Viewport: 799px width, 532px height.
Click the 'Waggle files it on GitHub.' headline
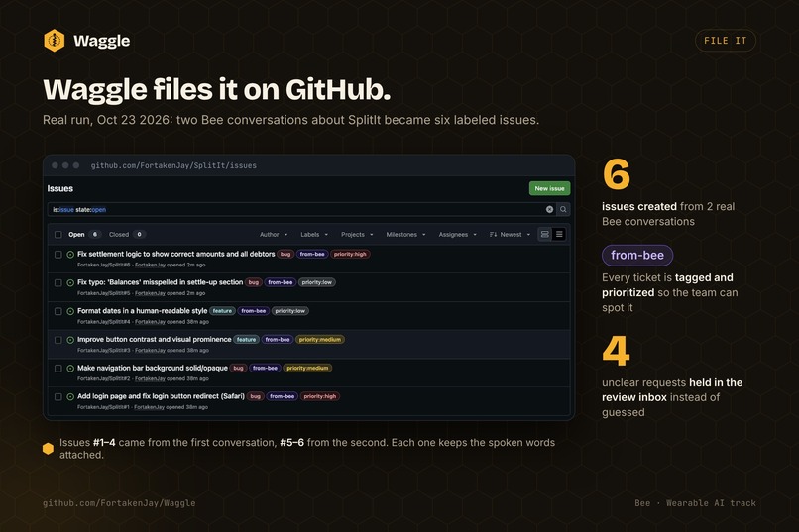(217, 89)
